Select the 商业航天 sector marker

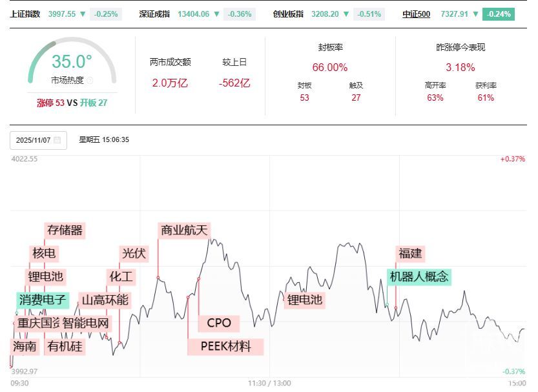[184, 230]
